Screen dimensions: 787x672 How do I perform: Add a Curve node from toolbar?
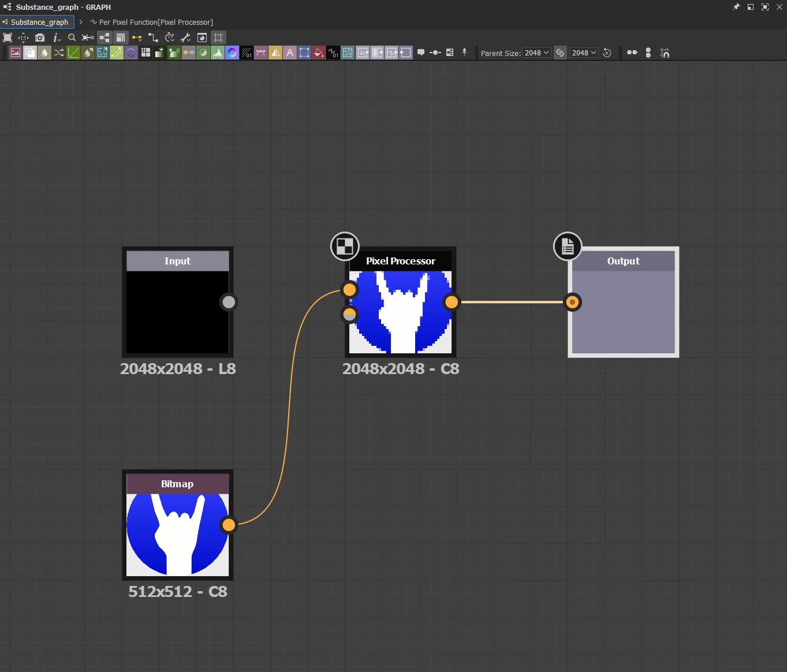[x=73, y=53]
